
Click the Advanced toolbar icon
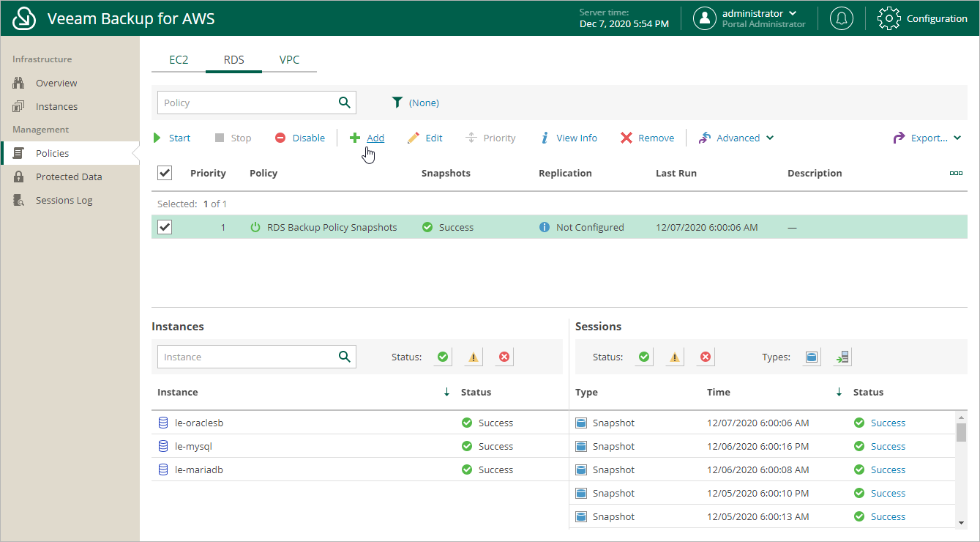pyautogui.click(x=705, y=138)
